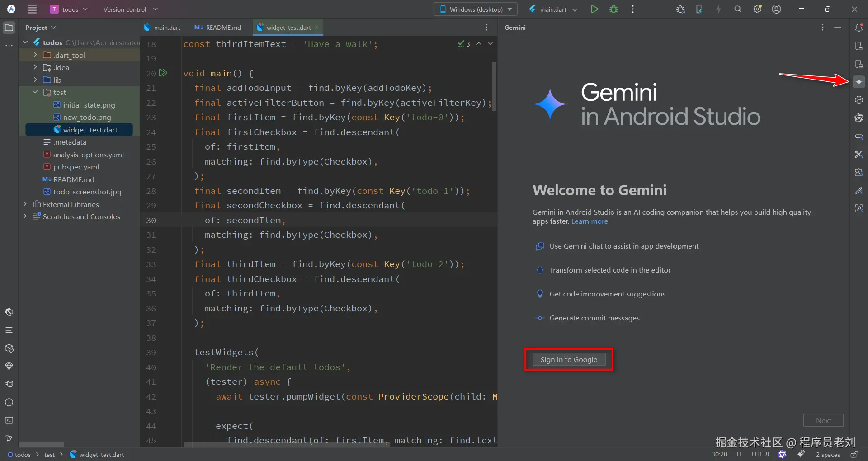The height and width of the screenshot is (461, 868).
Task: Expand Scratches and Consoles node
Action: 25,216
